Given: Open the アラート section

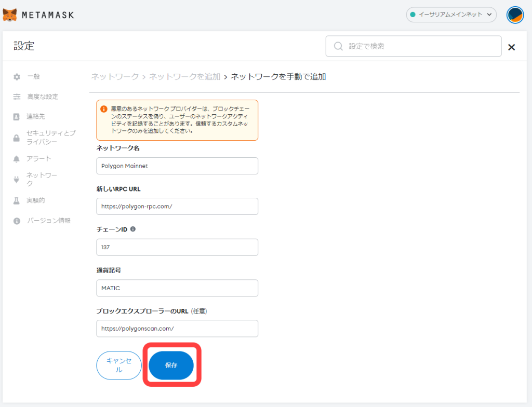Looking at the screenshot, I should (x=38, y=158).
